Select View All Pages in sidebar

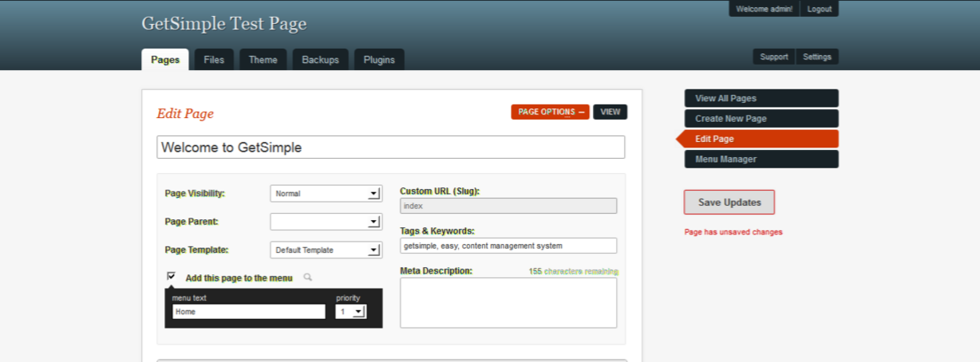point(761,98)
